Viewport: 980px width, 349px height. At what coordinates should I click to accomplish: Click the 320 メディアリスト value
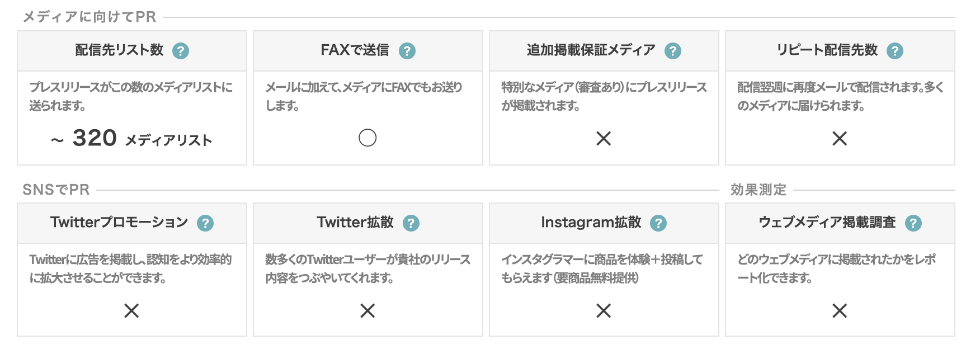click(x=132, y=138)
